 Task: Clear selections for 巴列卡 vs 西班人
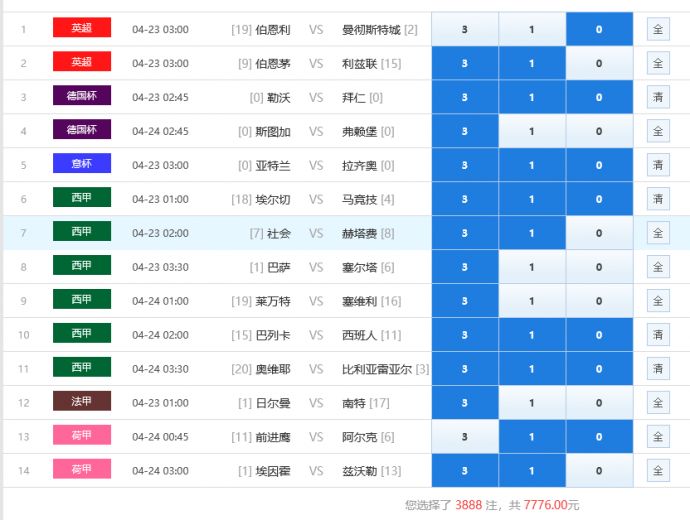[x=658, y=335]
